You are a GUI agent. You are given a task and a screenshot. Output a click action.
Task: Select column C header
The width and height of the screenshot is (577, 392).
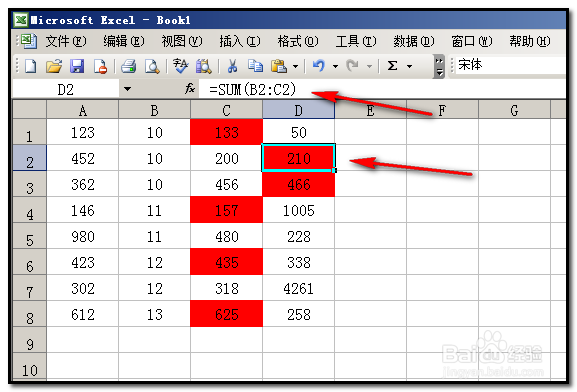[226, 110]
